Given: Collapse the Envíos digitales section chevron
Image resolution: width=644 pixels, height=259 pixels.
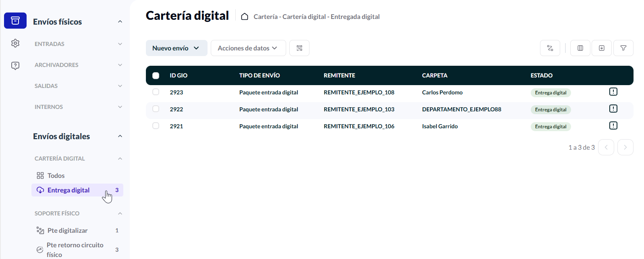Looking at the screenshot, I should click(x=120, y=136).
